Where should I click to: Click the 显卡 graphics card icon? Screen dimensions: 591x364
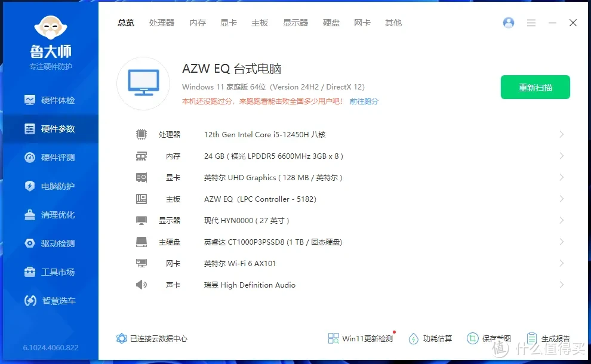141,177
